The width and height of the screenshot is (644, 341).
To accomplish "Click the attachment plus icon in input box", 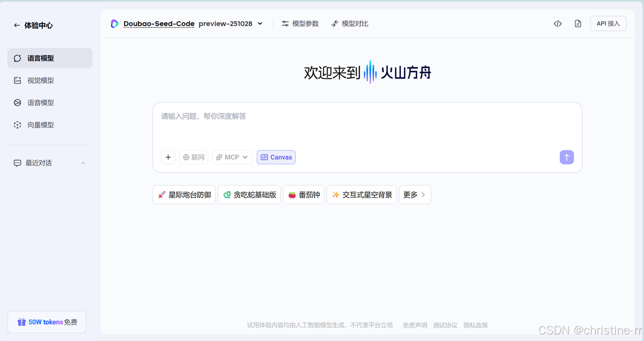I will 168,157.
